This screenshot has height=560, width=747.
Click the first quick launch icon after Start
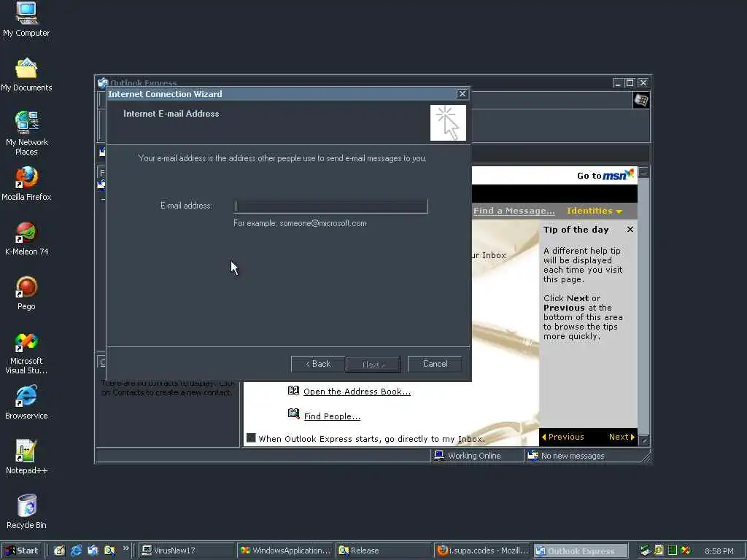click(x=59, y=551)
